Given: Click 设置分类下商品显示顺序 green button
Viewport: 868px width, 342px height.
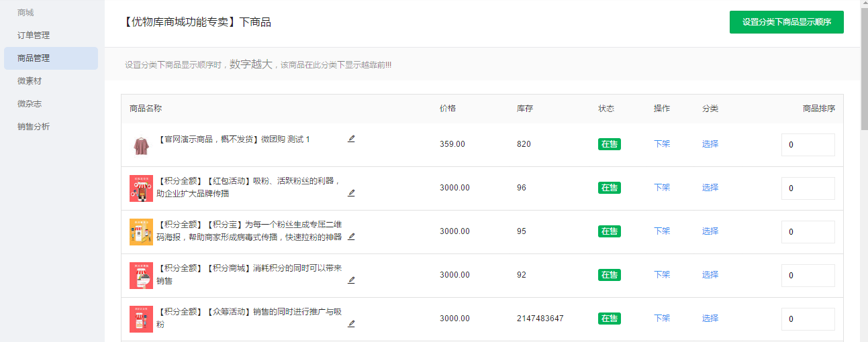Looking at the screenshot, I should click(786, 22).
